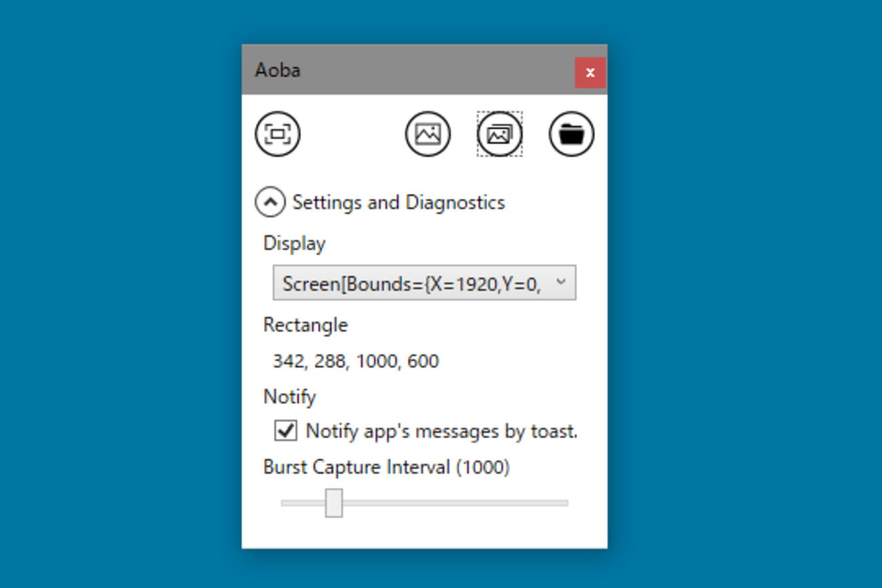Click the Settings and Diagnostics label

pos(399,202)
